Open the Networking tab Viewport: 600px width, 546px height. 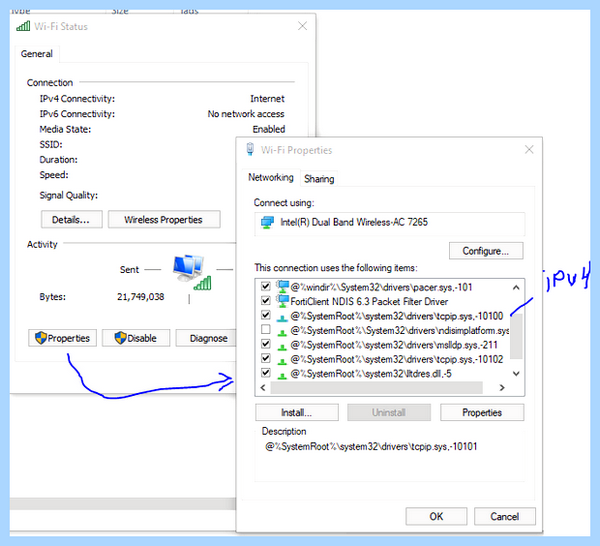click(271, 178)
